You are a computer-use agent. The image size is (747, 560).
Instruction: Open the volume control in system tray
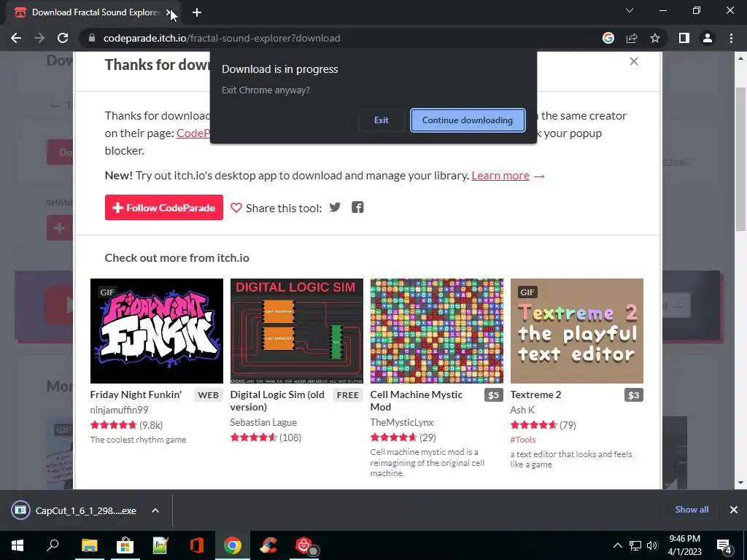[x=652, y=545]
